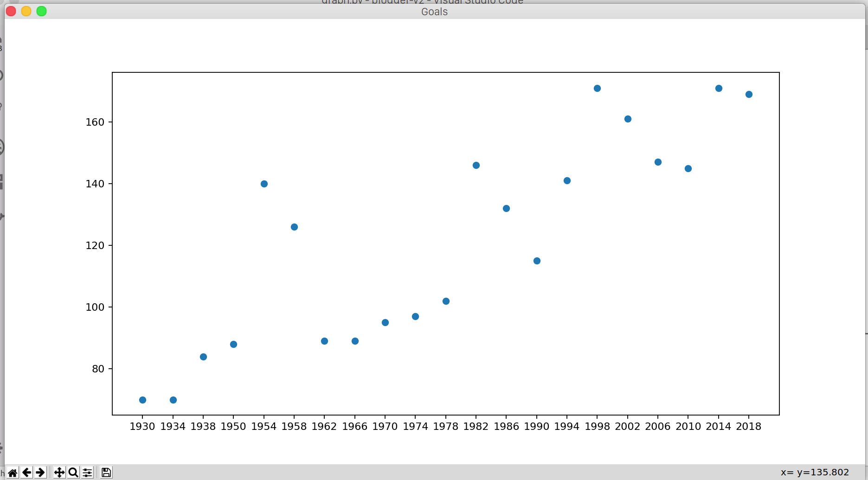The height and width of the screenshot is (480, 868).
Task: Go to previous view using the back arrow icon
Action: (26, 472)
